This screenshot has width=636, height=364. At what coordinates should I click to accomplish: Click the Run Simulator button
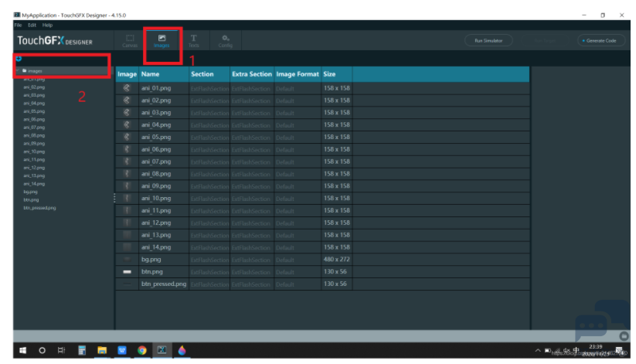click(488, 41)
